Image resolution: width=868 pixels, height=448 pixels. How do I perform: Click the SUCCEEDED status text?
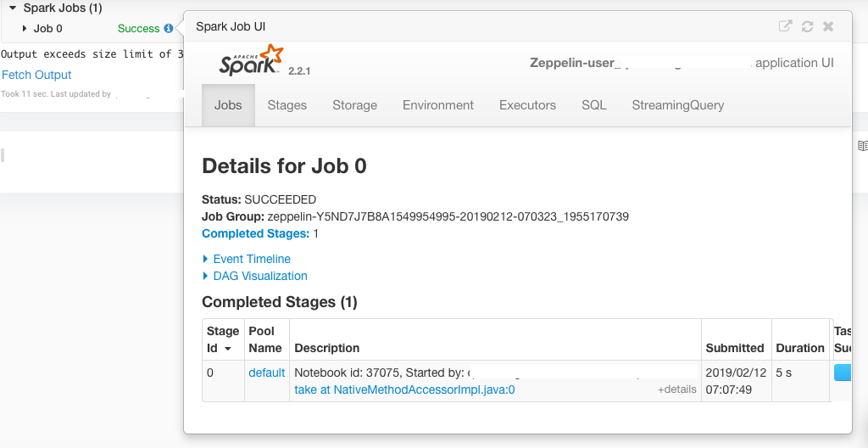pyautogui.click(x=280, y=199)
